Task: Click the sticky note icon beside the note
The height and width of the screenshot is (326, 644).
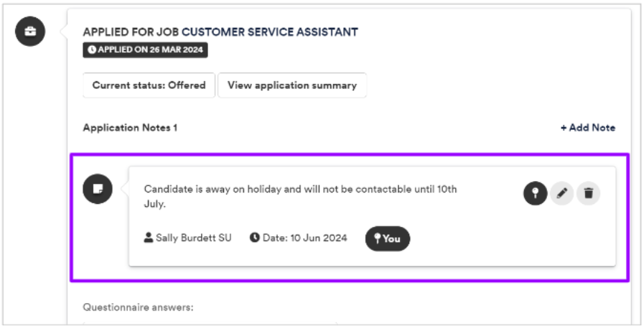Action: point(98,189)
